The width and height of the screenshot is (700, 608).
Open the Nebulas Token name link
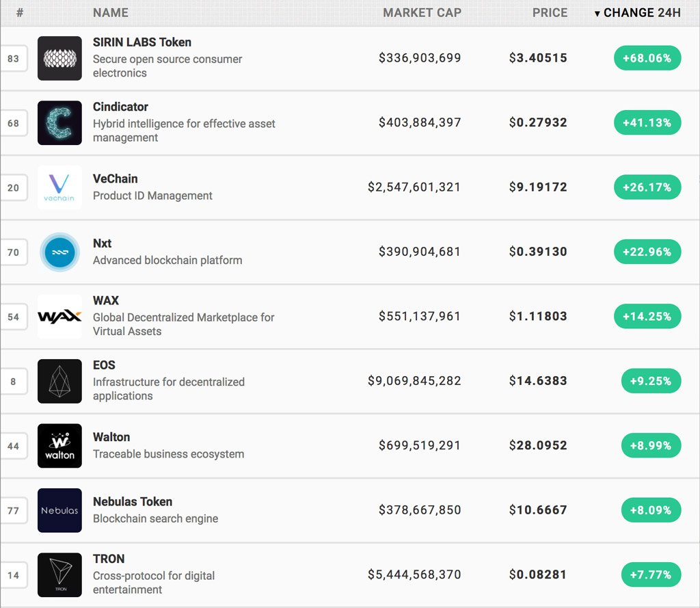tap(133, 502)
